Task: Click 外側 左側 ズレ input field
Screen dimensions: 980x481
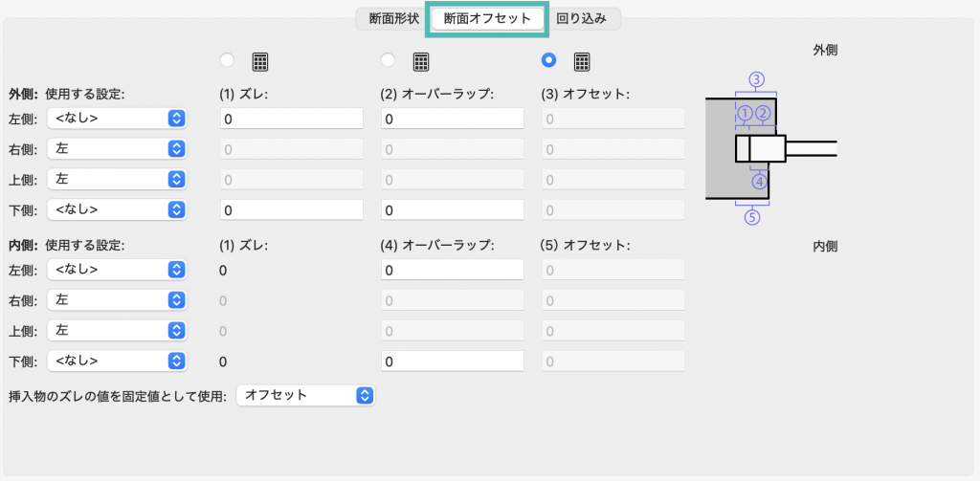Action: point(292,119)
